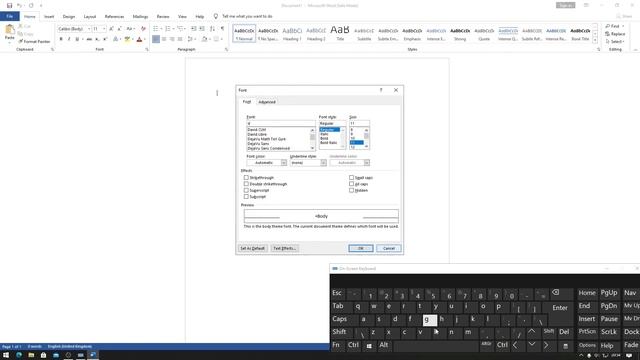The height and width of the screenshot is (360, 640).
Task: Click the ribbon Font Color red A swatch
Action: click(x=139, y=39)
